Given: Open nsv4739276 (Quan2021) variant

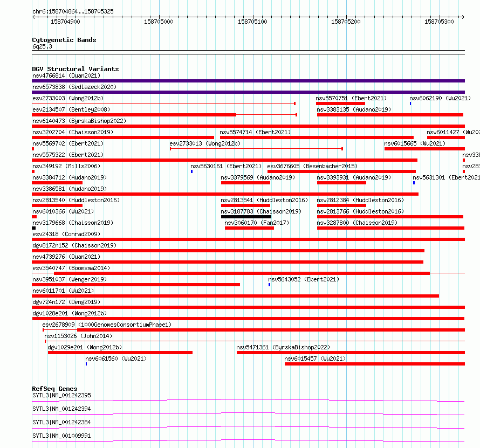Looking at the screenshot, I should click(x=228, y=262).
